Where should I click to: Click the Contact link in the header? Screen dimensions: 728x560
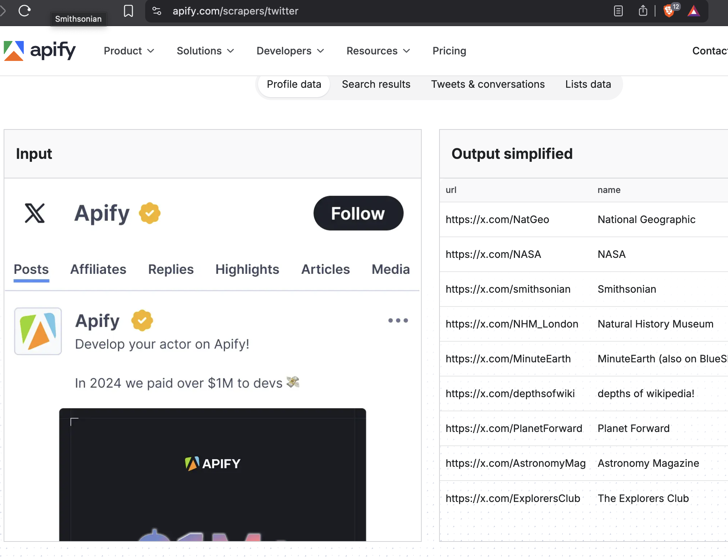coord(710,51)
